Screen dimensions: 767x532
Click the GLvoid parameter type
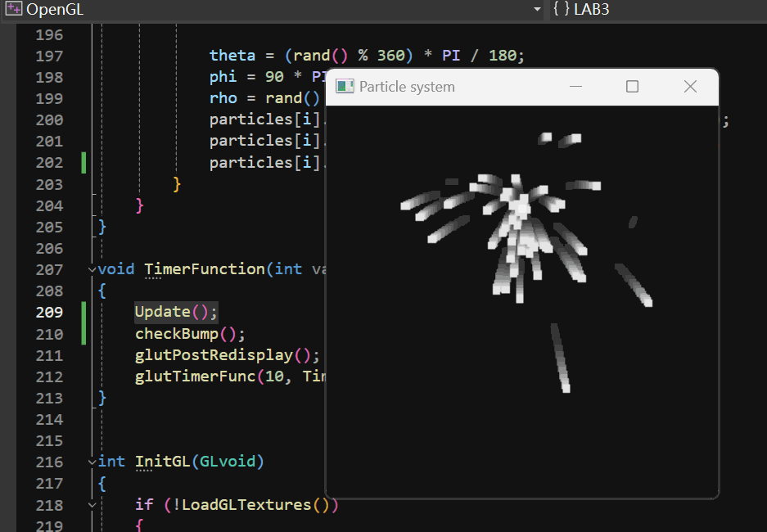[228, 462]
